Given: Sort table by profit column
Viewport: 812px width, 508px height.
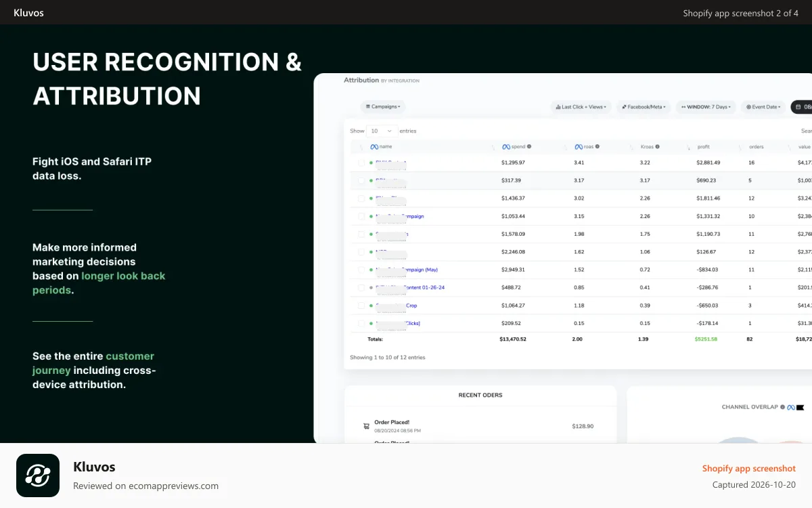Looking at the screenshot, I should (703, 147).
